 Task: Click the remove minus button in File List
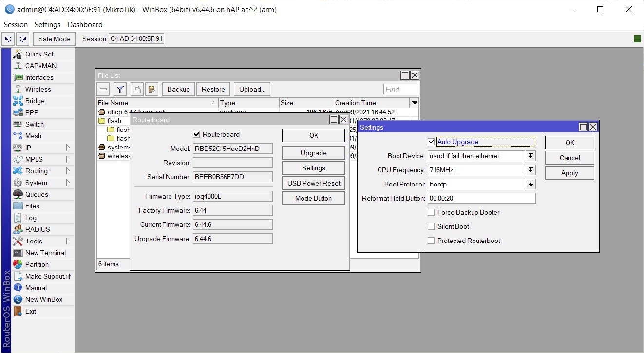tap(103, 89)
